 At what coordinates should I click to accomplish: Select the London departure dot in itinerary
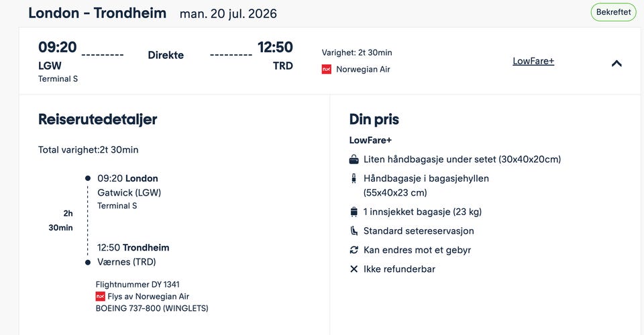click(x=87, y=178)
